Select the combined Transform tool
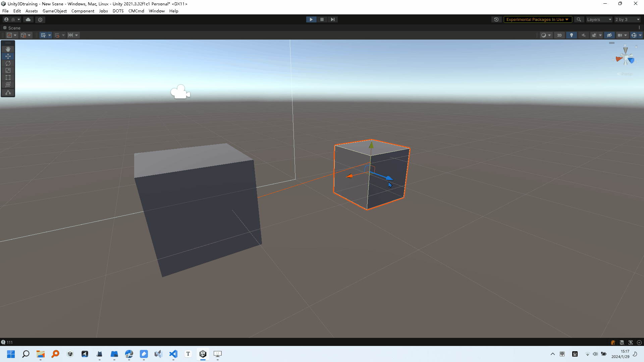The image size is (644, 362). 8,84
